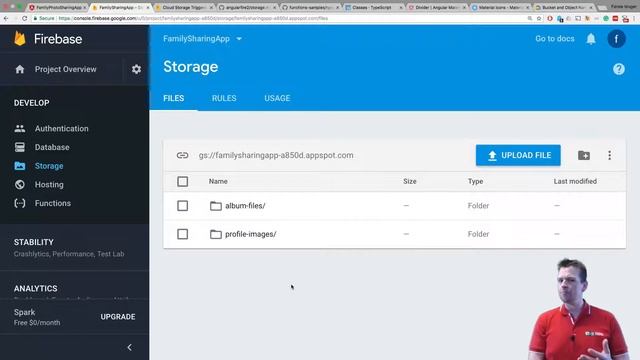Click the Hosting globe icon
The image size is (640, 360).
20,184
